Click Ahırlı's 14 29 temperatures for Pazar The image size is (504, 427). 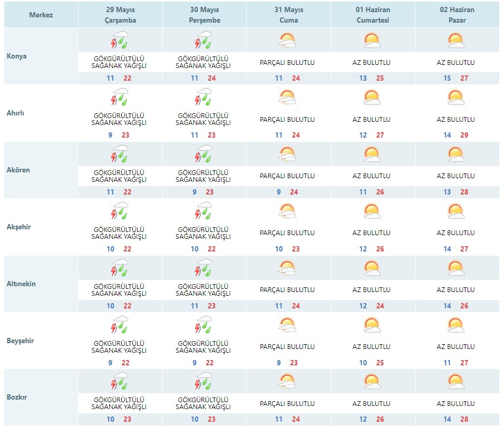tap(456, 135)
